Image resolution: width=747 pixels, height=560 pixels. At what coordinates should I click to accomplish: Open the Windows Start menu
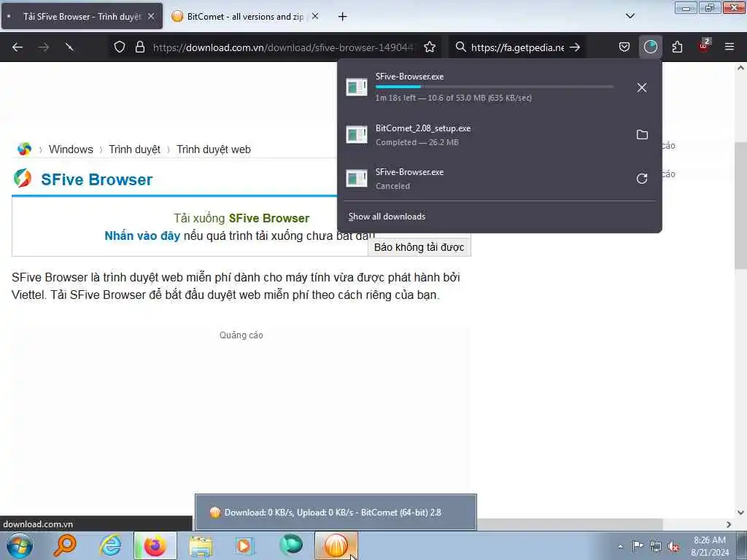pos(20,545)
